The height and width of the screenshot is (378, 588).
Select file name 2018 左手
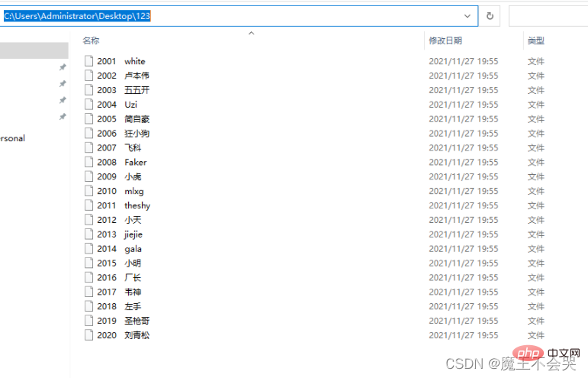pos(119,306)
